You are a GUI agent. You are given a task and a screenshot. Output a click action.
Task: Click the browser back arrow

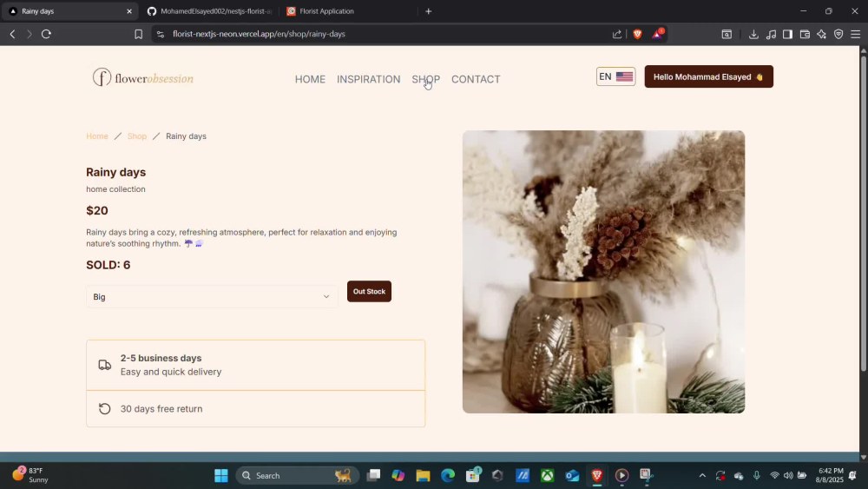(12, 35)
